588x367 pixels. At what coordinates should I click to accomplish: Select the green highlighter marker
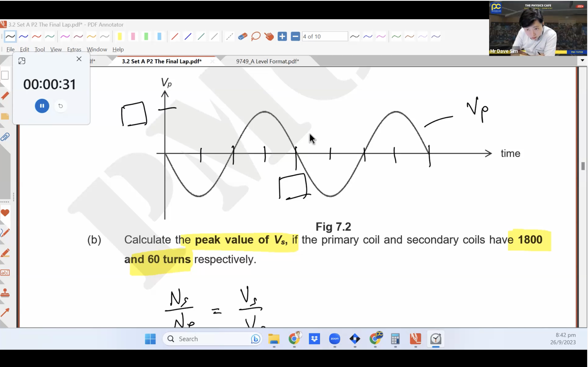point(146,36)
